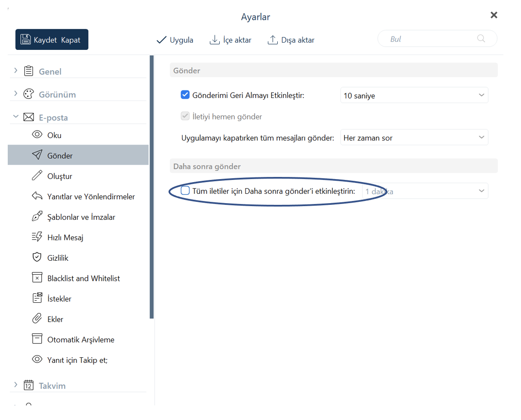
Task: Open the Hızlı Mesaj settings
Action: click(78, 237)
